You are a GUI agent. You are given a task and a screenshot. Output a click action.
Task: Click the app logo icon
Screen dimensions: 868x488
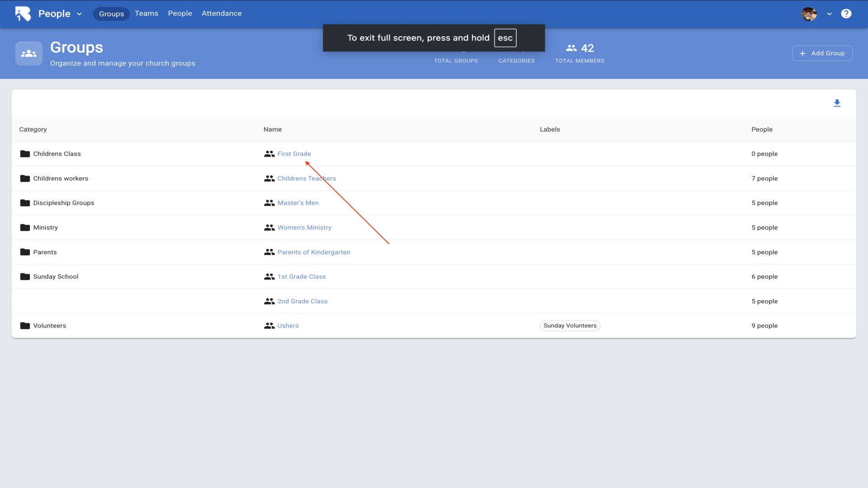pyautogui.click(x=23, y=14)
